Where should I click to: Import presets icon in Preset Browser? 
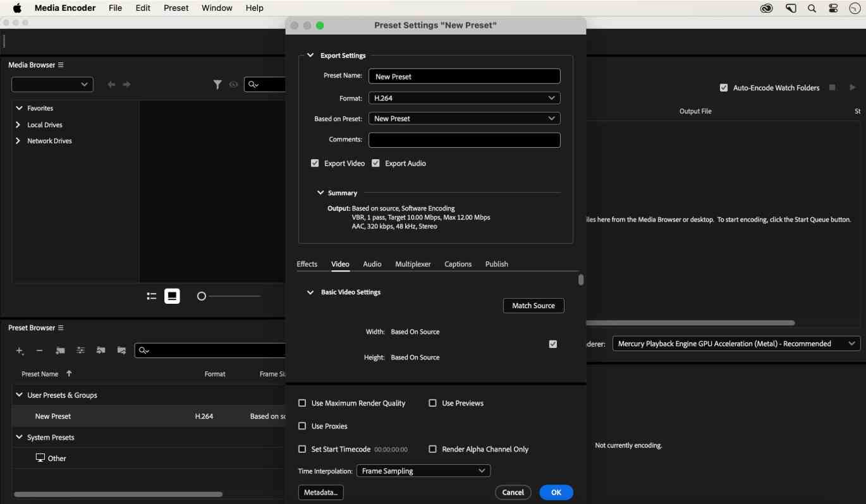click(x=101, y=351)
